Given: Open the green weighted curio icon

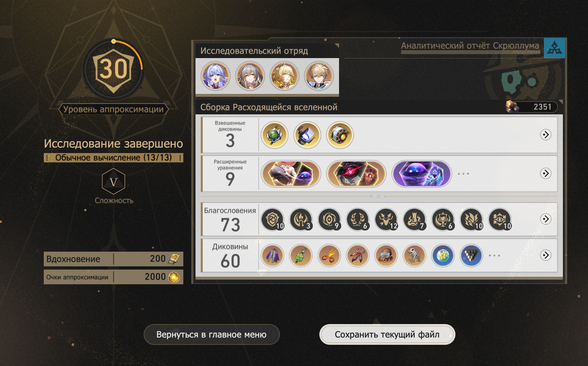Looking at the screenshot, I should pyautogui.click(x=274, y=135).
